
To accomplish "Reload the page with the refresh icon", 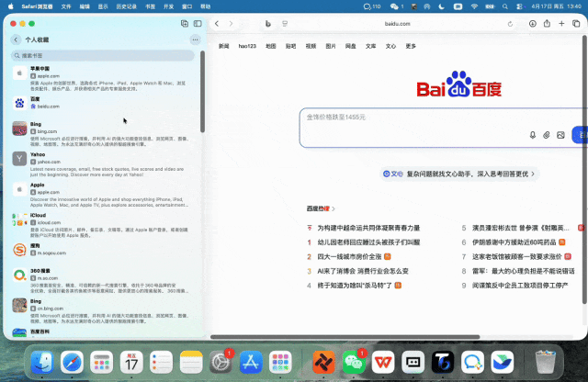I will point(510,24).
